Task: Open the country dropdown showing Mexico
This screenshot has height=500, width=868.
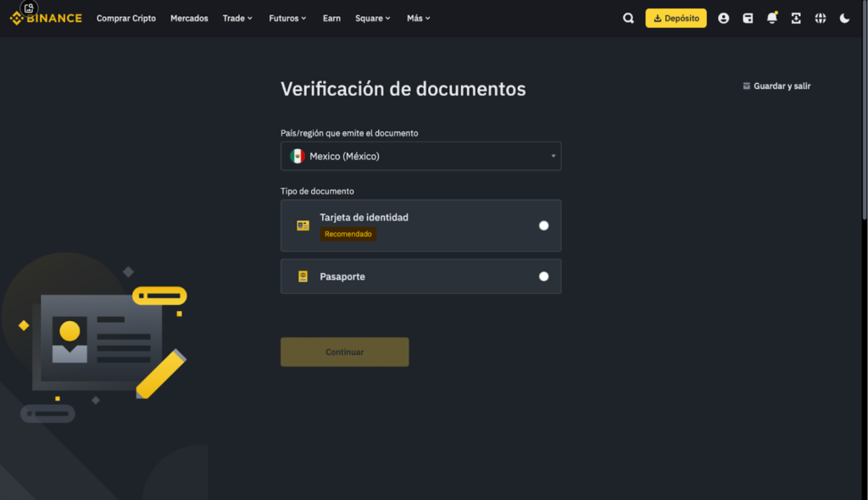Action: click(420, 156)
